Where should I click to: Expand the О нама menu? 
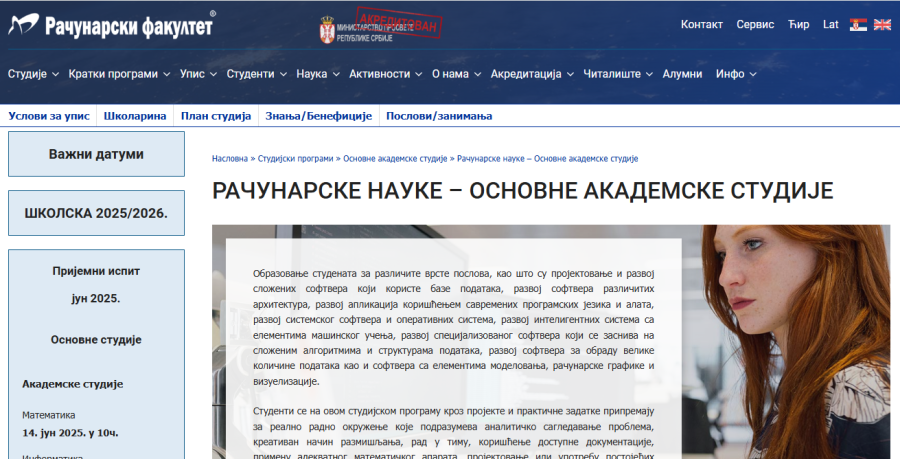[x=456, y=74]
